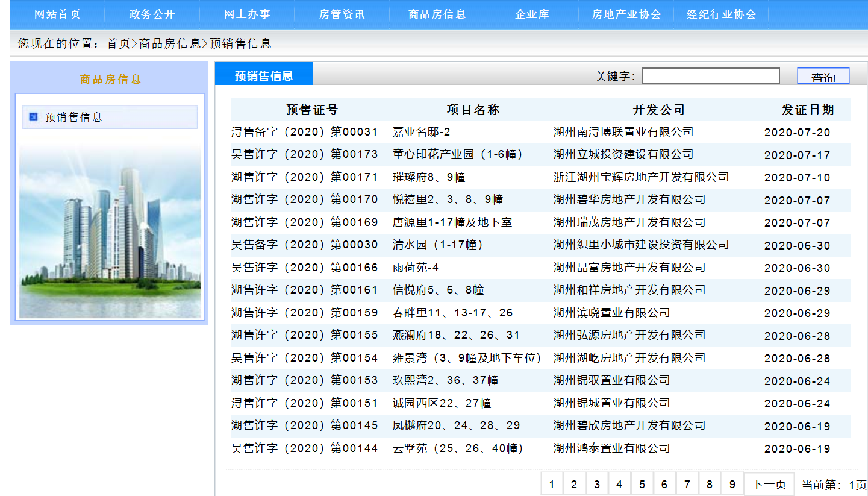Open permit 浔售备字（2020）第00031
This screenshot has height=496, width=868.
(x=305, y=132)
